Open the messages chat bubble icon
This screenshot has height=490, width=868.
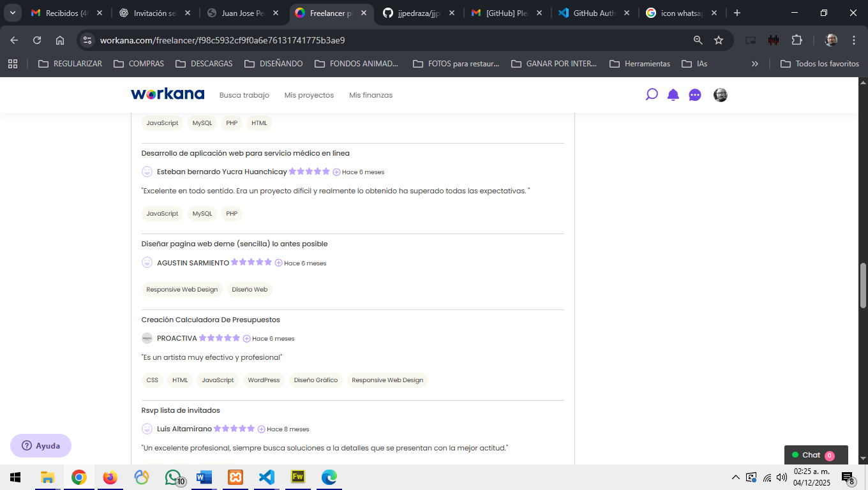pyautogui.click(x=695, y=95)
